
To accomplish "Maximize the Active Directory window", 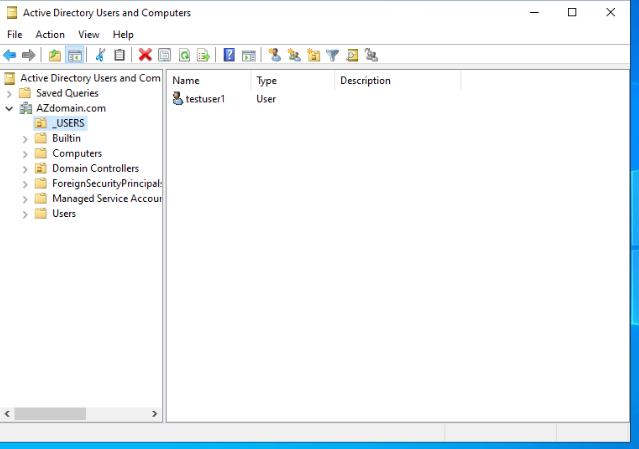I will (x=572, y=13).
